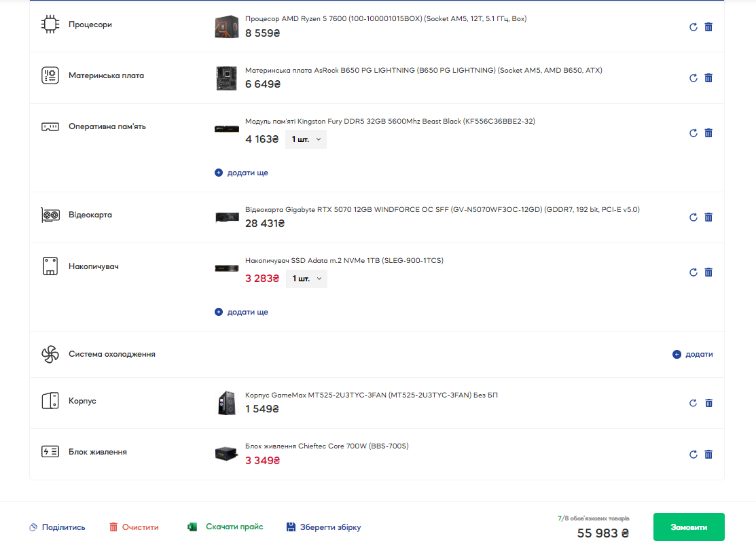This screenshot has width=756, height=549.
Task: Open the 'Процесор AMD Ryzen 5 7600' title
Action: pos(386,19)
